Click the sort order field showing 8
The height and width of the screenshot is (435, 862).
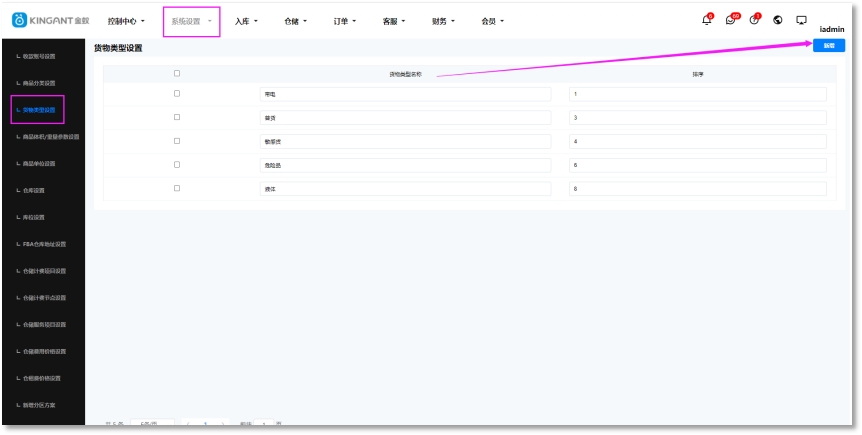pos(697,188)
